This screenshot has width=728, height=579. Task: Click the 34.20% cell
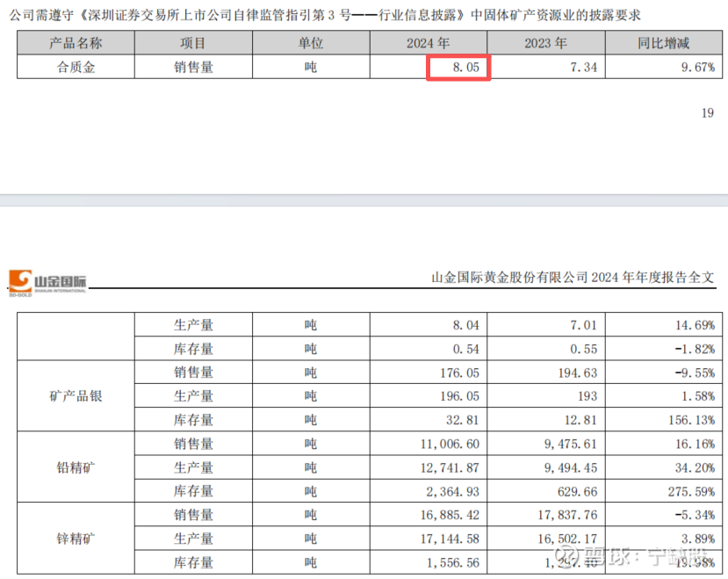point(664,467)
